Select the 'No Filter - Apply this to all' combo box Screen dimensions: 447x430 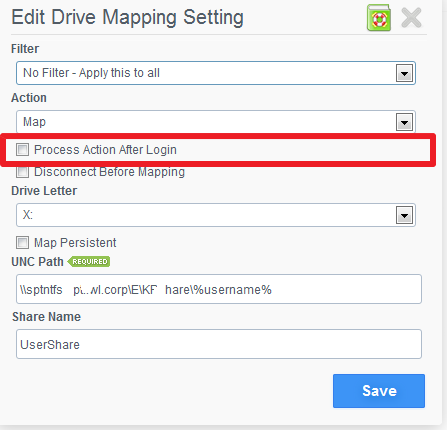point(216,73)
